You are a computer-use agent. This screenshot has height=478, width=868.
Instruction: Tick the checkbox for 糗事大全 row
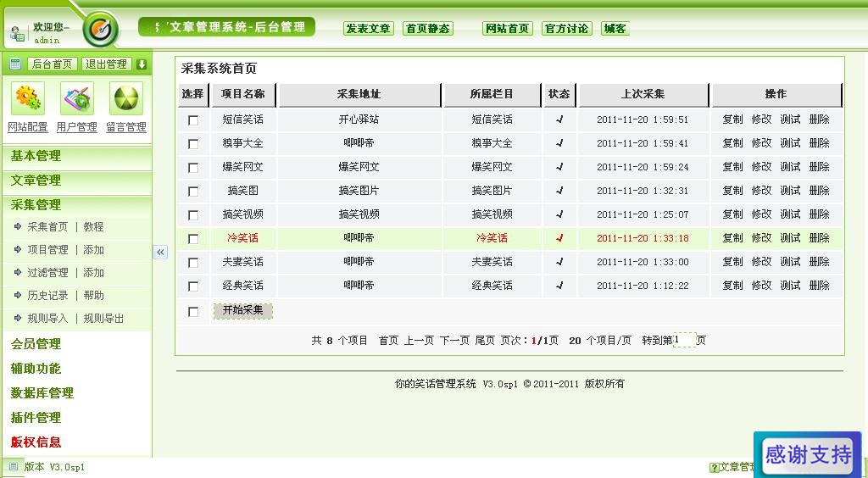[x=193, y=144]
